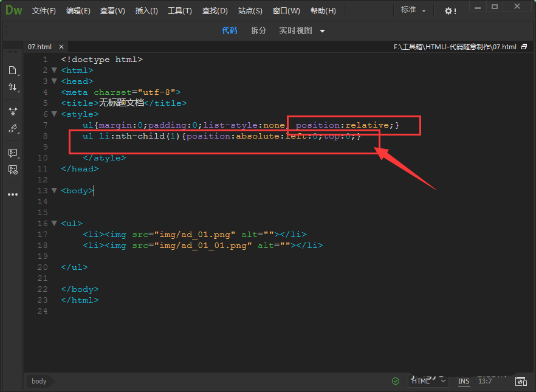Open the three-dots customize toolbar menu
Screen dimensions: 536x392
coord(12,194)
